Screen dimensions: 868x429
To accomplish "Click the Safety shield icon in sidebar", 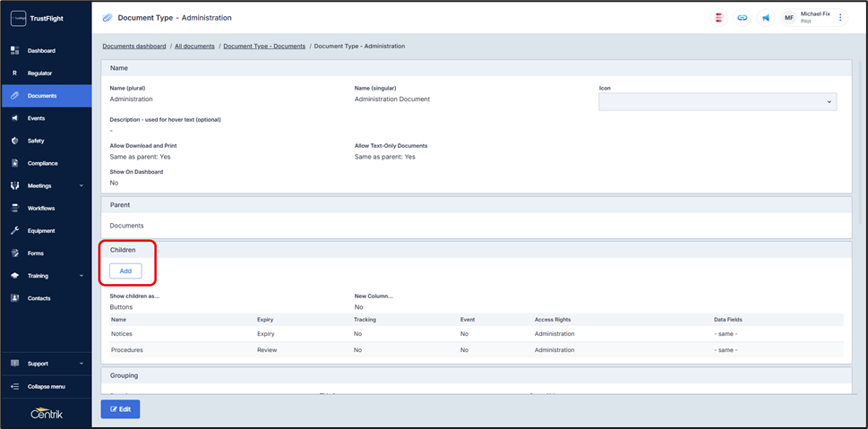I will 15,141.
